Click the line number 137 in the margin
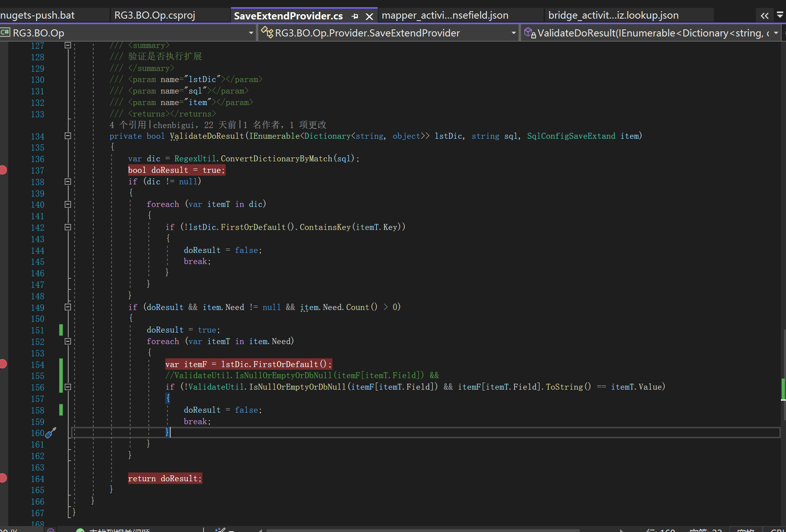This screenshot has height=532, width=786. [x=38, y=170]
